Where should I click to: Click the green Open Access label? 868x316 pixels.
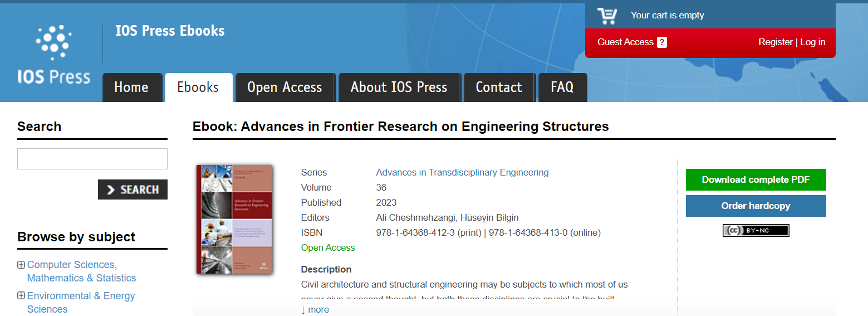pos(328,247)
